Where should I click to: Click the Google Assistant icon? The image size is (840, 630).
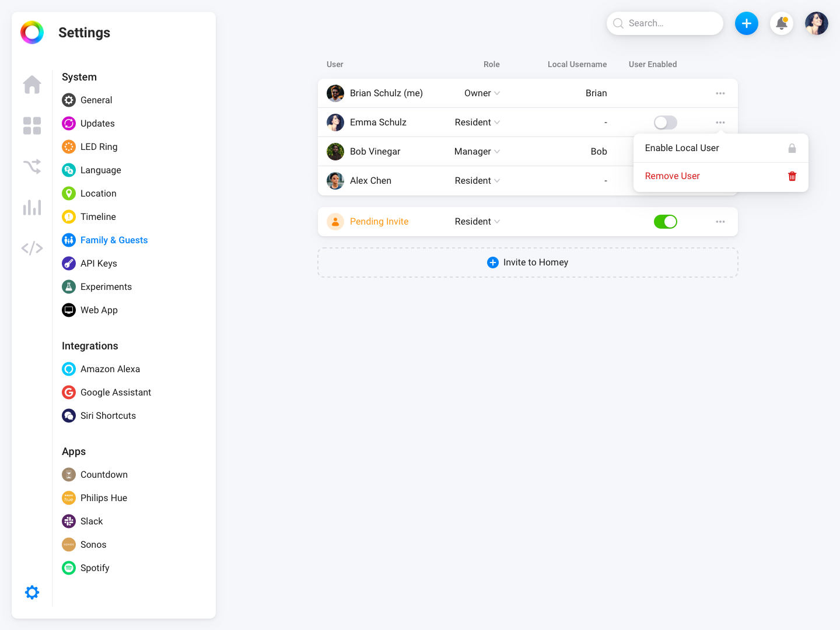(69, 392)
